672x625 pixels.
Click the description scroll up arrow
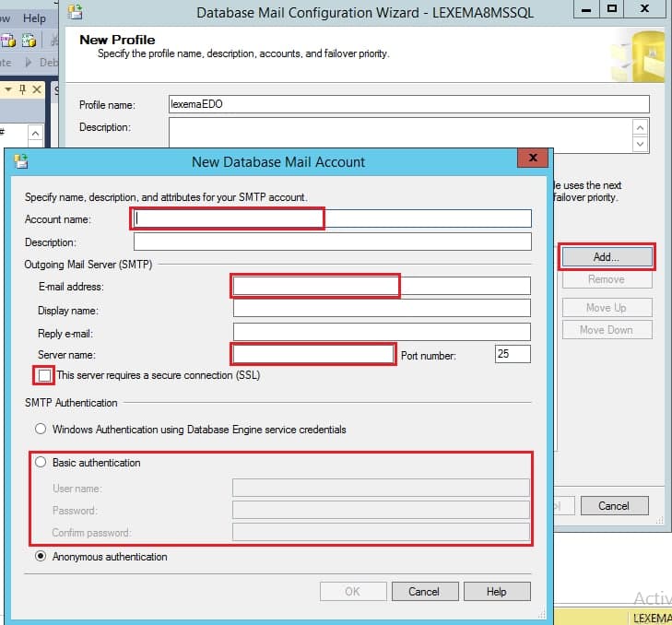click(x=641, y=128)
